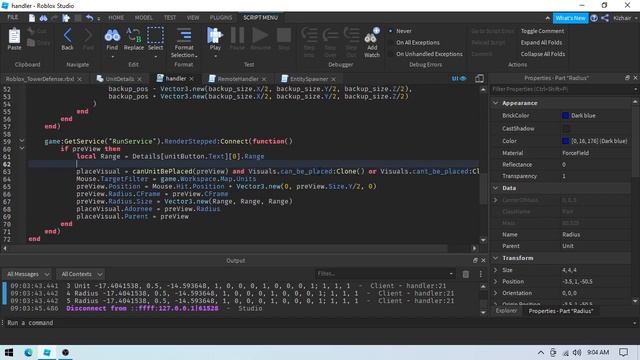640x360 pixels.
Task: Start Play test from the ribbon
Action: tap(215, 36)
